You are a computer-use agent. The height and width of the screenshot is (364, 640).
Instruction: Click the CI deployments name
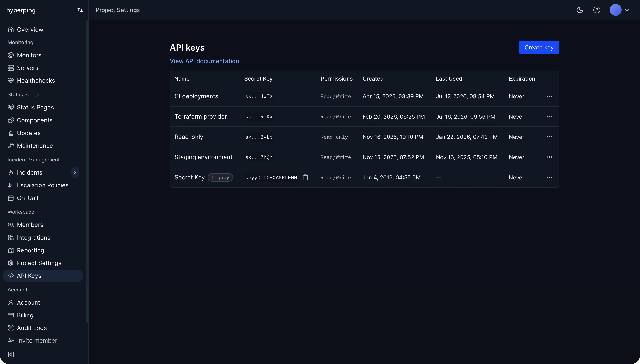point(196,96)
